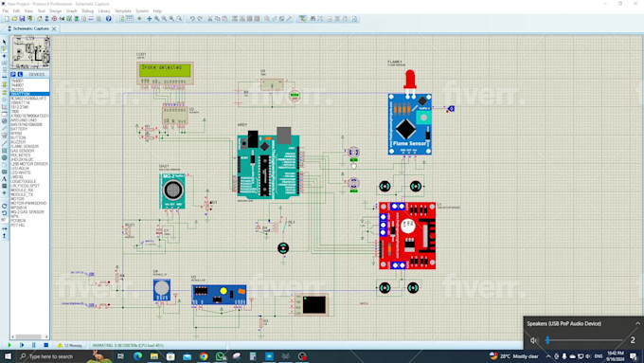644x363 pixels.
Task: Click the Cut scissors icon
Action: click(x=210, y=19)
